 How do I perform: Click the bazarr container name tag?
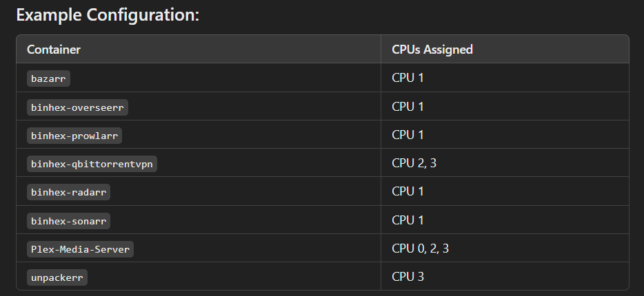48,78
